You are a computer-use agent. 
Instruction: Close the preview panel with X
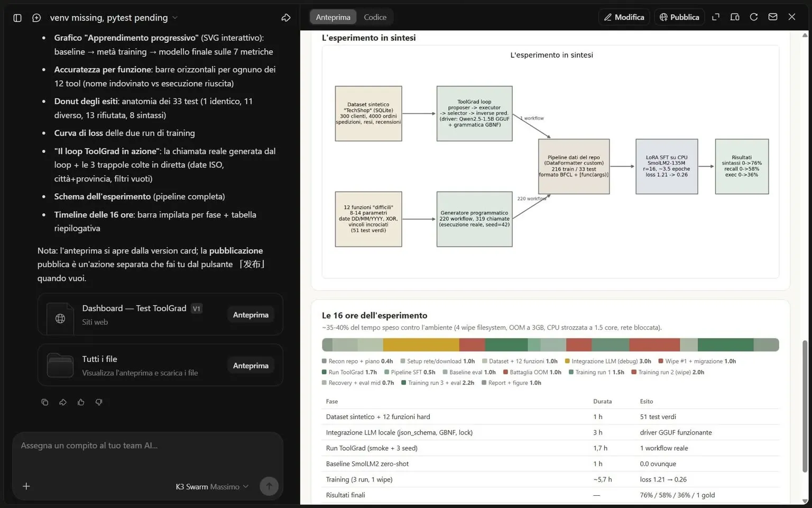coord(792,17)
